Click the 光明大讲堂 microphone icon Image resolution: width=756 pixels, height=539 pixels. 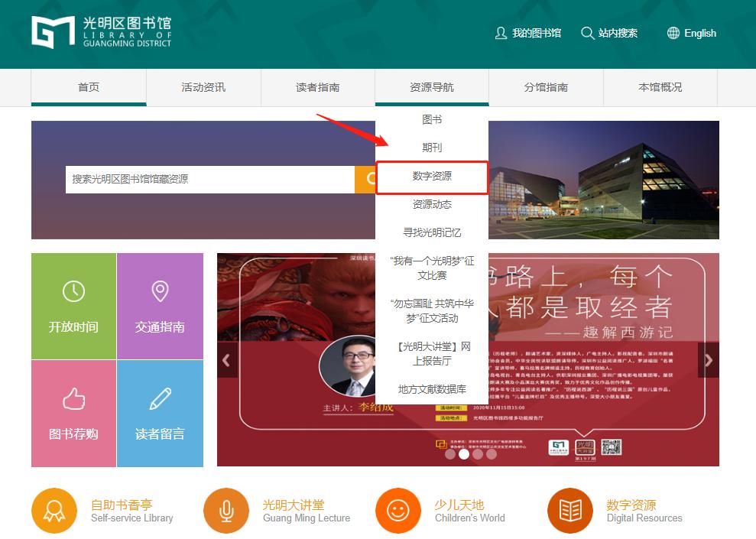click(x=226, y=511)
